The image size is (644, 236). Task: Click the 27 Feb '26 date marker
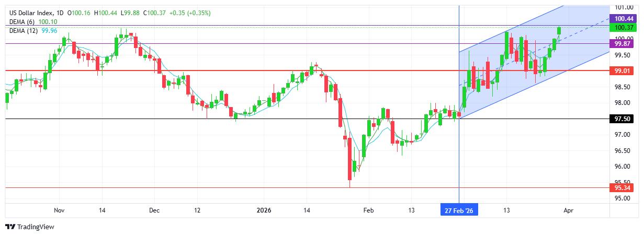pyautogui.click(x=459, y=210)
